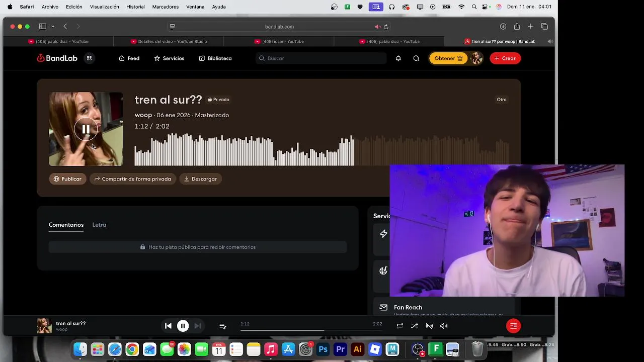Image resolution: width=644 pixels, height=362 pixels.
Task: Open the Edición menu
Action: coord(74,7)
